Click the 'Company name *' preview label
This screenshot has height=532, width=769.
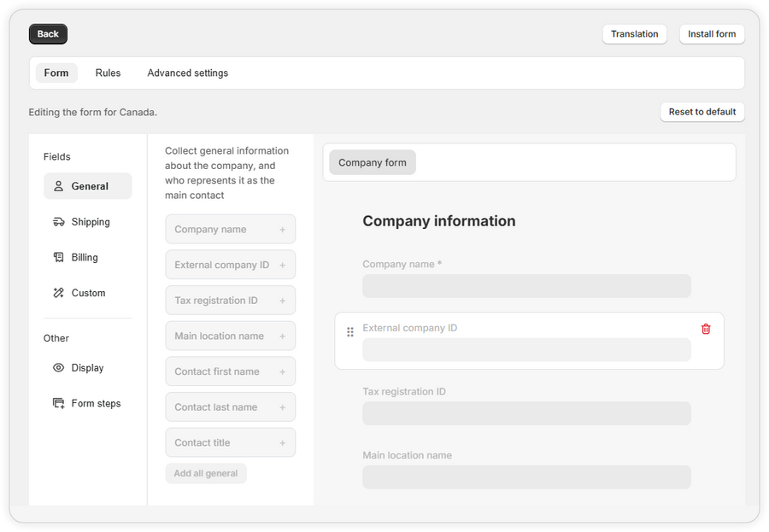(402, 264)
